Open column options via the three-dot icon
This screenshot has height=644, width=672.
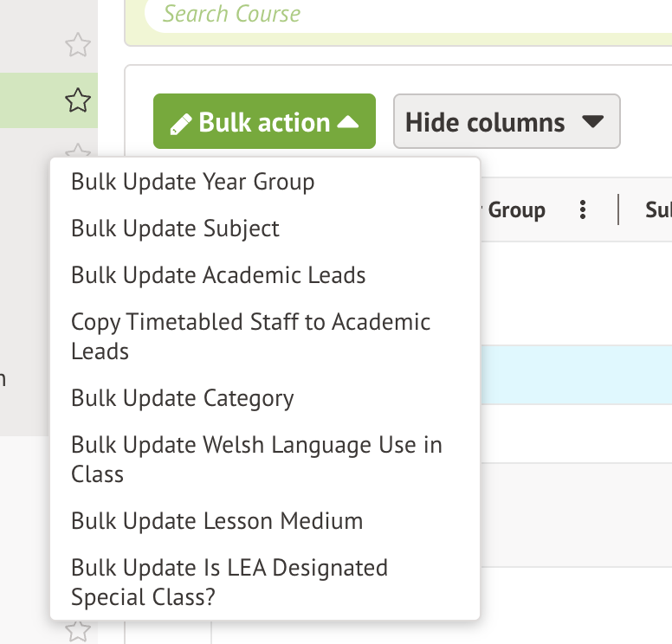(583, 209)
